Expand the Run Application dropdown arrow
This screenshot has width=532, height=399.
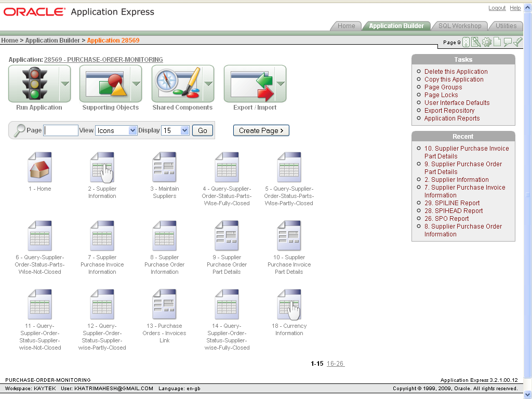point(65,84)
